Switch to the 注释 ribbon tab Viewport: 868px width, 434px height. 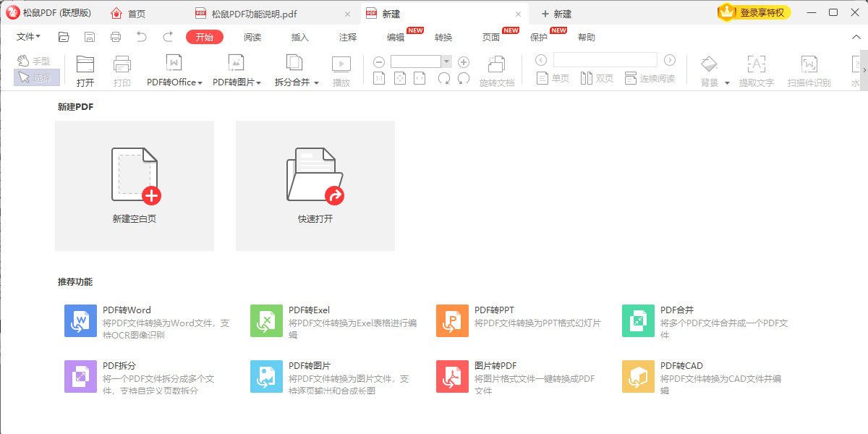(348, 37)
